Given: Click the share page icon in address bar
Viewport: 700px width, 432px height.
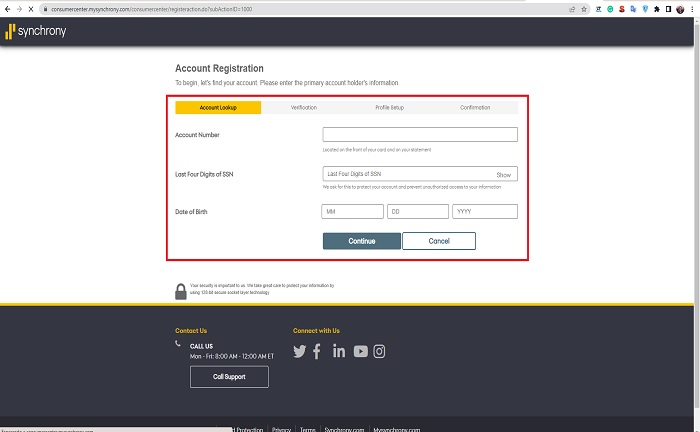Looking at the screenshot, I should coord(570,7).
